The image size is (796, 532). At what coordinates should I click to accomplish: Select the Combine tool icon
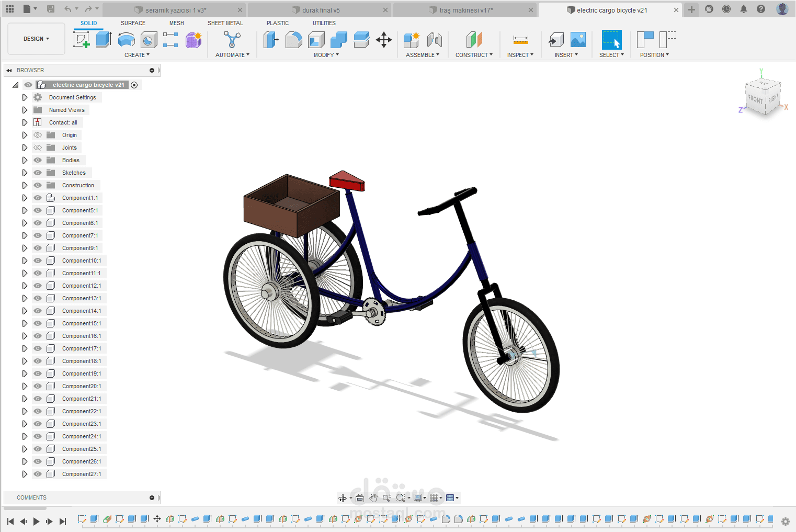339,40
